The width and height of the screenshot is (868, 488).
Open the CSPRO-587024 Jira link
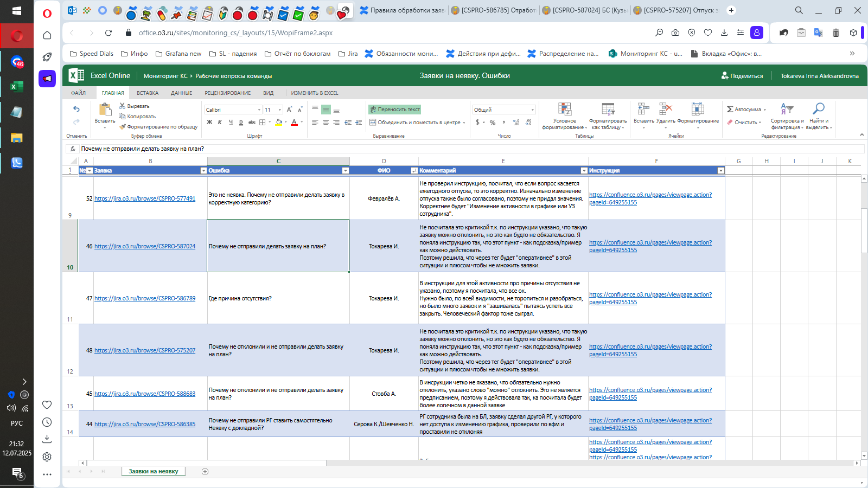pos(145,246)
